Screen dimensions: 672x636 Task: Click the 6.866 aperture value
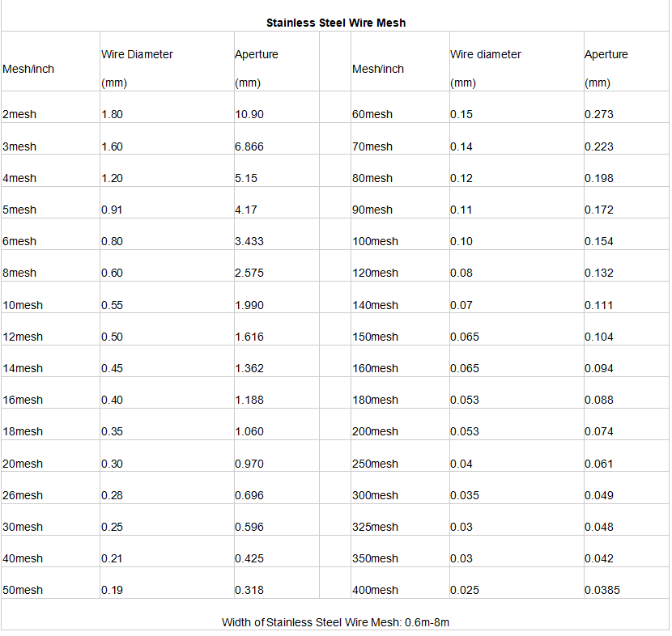coord(249,146)
